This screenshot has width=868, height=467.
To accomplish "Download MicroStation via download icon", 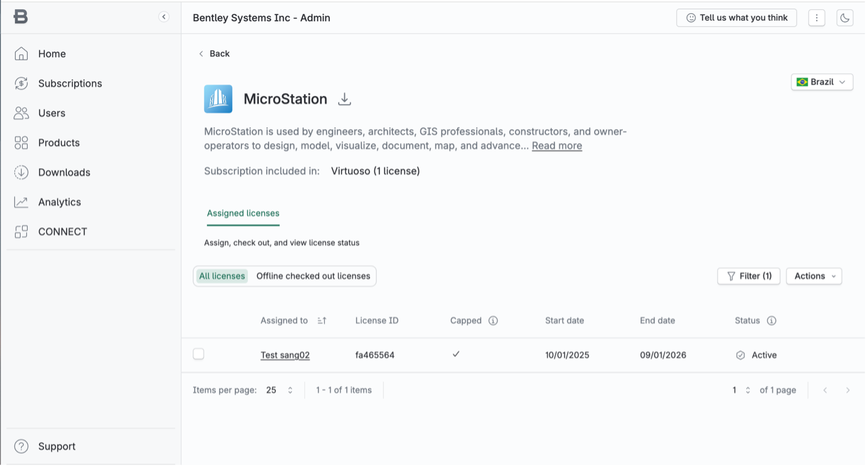I will tap(344, 99).
